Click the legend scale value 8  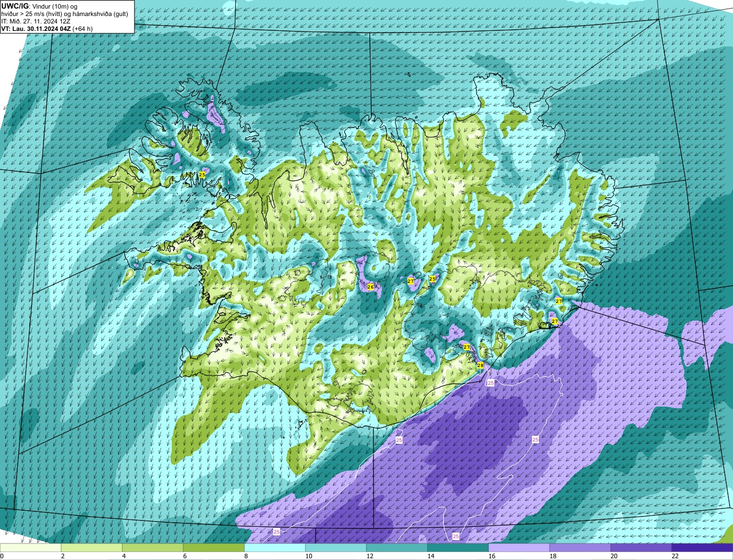[246, 556]
